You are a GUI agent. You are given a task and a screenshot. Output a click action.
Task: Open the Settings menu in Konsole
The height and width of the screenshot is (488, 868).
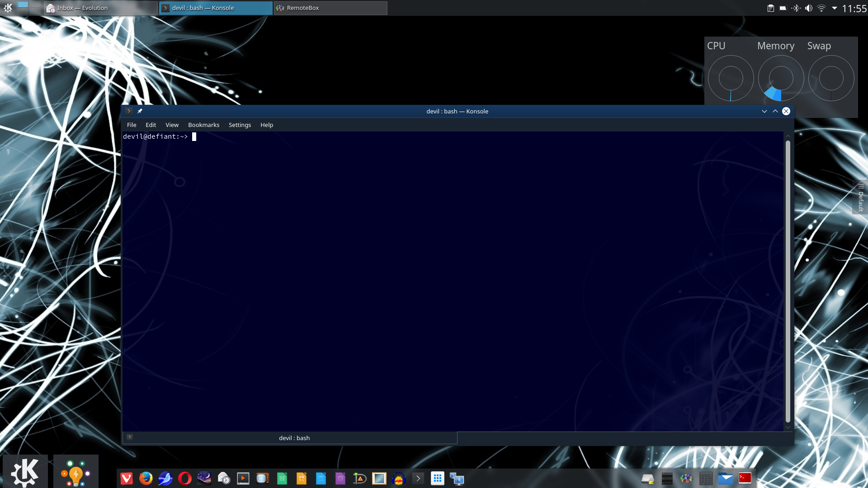240,125
